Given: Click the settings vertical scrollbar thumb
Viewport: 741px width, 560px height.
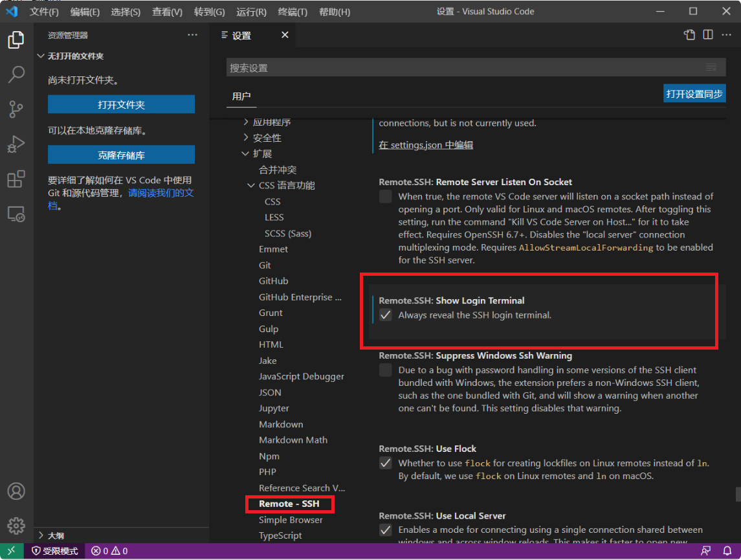Looking at the screenshot, I should (738, 494).
